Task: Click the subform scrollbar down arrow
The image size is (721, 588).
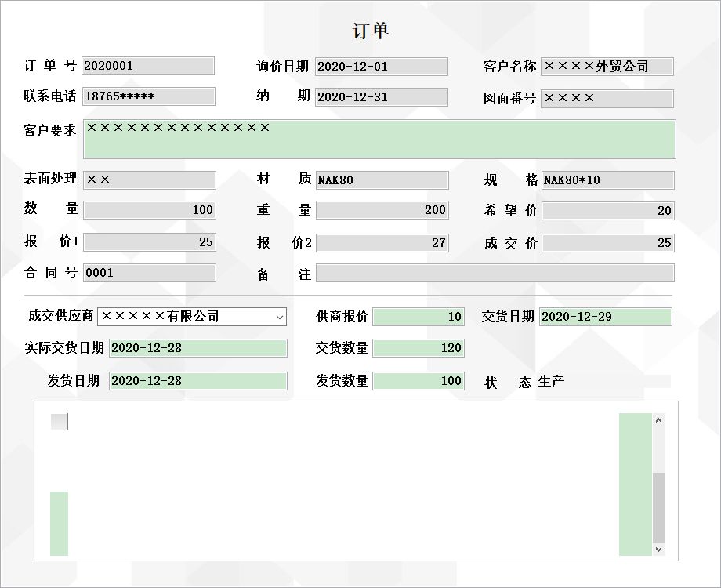Action: click(658, 549)
